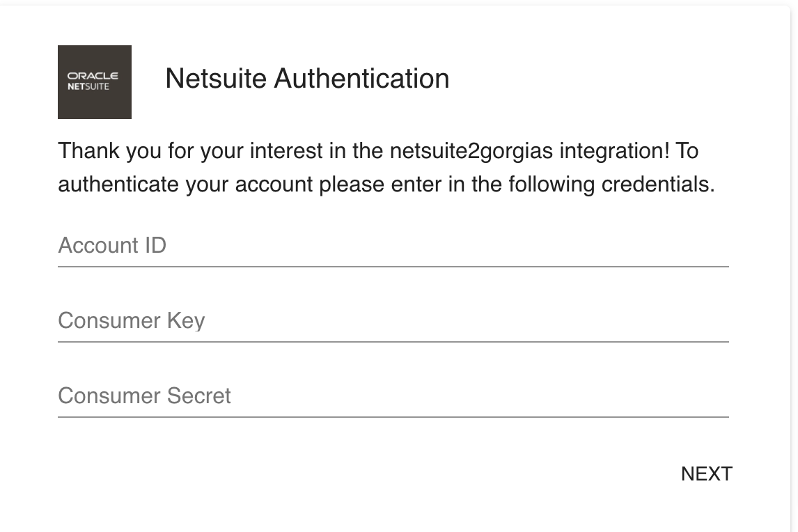Focus the Consumer Secret input field

click(393, 397)
